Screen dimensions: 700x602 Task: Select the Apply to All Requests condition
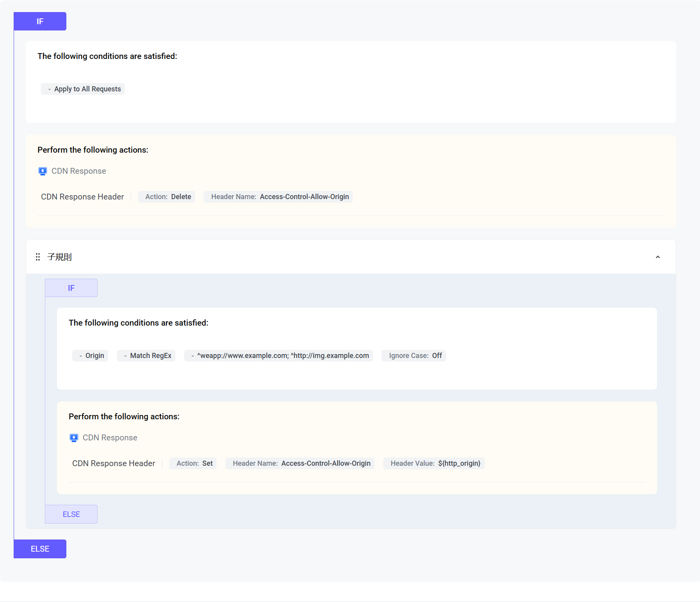coord(83,89)
